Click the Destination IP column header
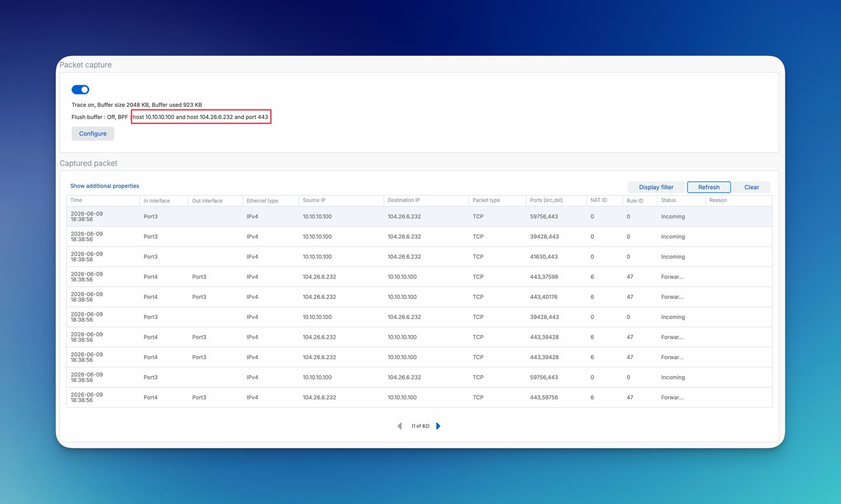This screenshot has width=841, height=504. tap(404, 200)
